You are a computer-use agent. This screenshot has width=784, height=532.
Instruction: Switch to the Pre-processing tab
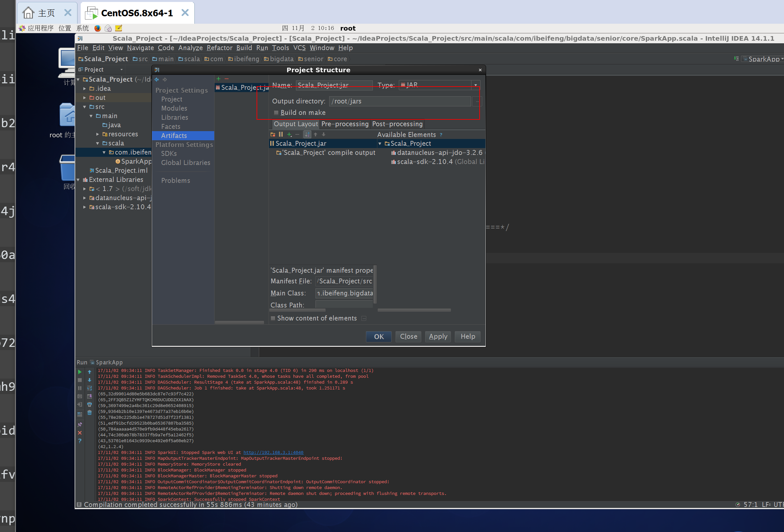tap(345, 124)
